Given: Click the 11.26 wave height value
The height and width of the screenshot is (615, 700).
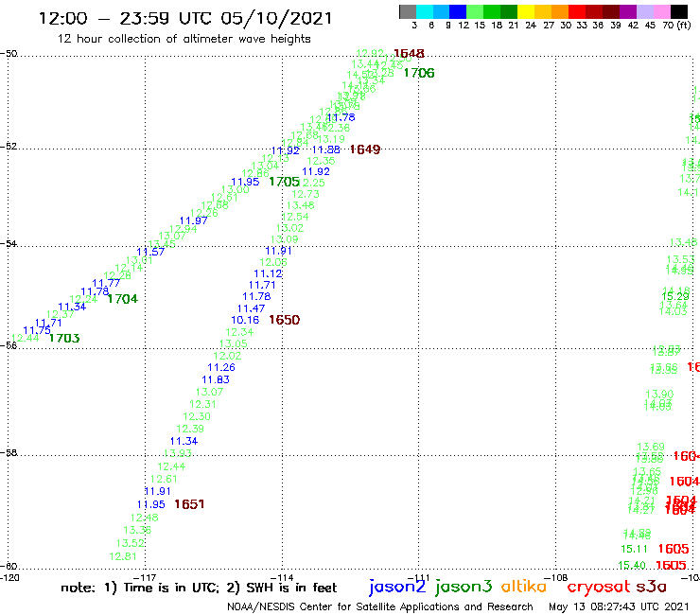Looking at the screenshot, I should [221, 367].
